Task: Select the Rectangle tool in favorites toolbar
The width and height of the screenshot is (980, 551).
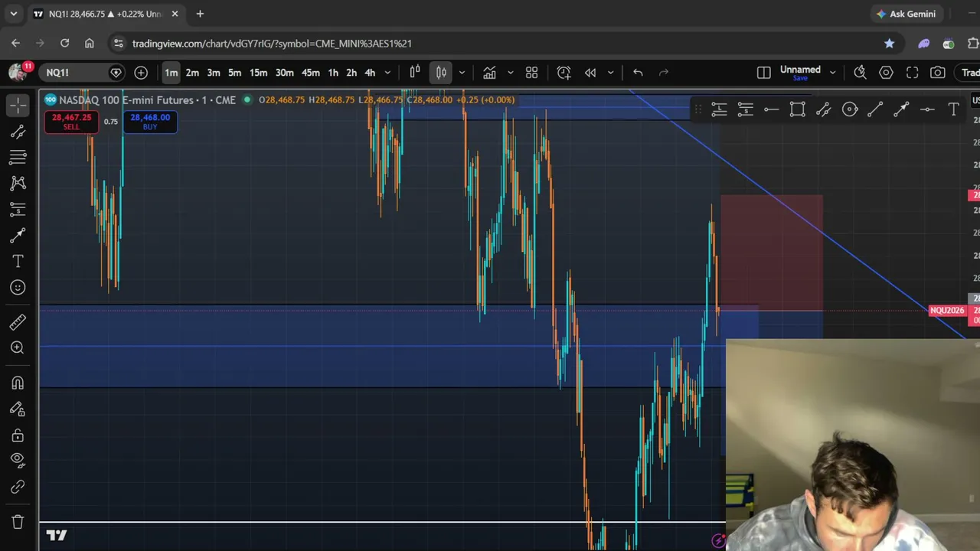Action: click(797, 110)
